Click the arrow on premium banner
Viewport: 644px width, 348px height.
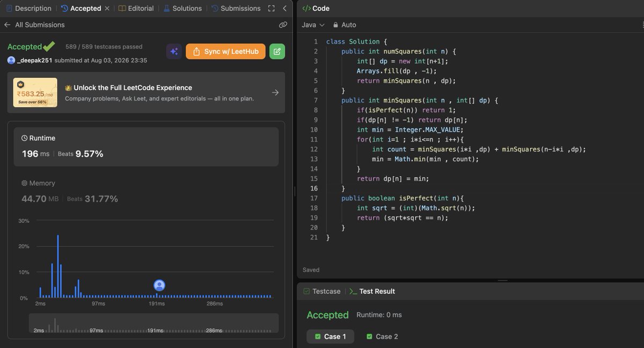(x=275, y=92)
